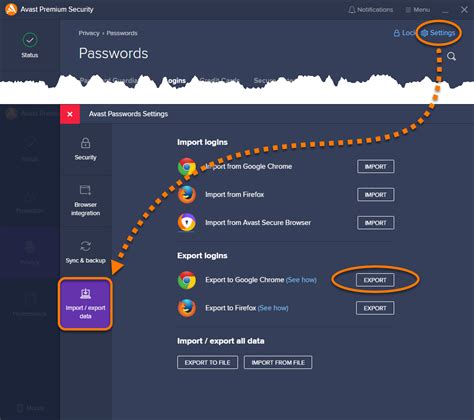Click Google Chrome icon under Import logins

point(187,167)
